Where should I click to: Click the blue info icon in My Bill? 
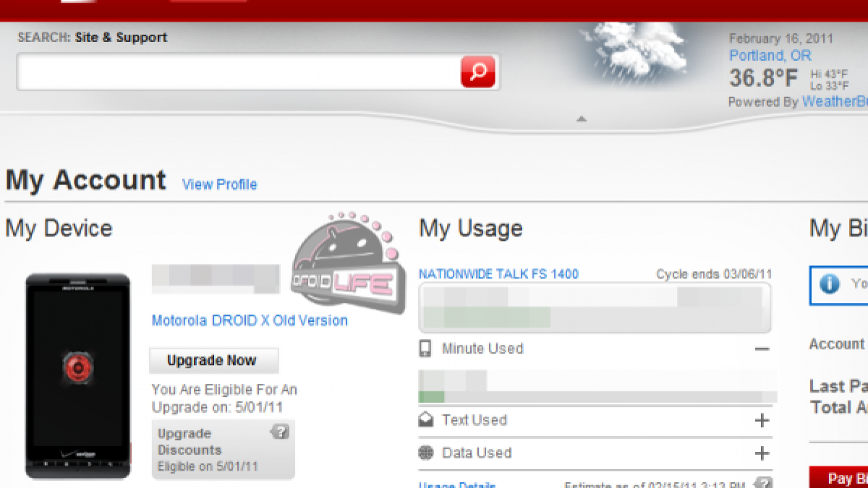829,284
